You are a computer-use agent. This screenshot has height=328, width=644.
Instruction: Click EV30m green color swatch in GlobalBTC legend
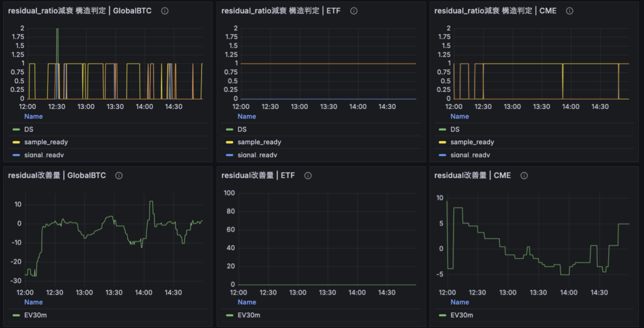point(14,315)
